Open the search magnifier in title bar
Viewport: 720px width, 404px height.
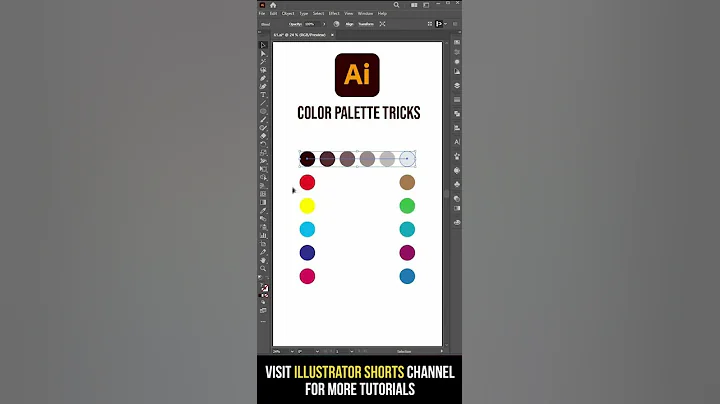pos(396,5)
